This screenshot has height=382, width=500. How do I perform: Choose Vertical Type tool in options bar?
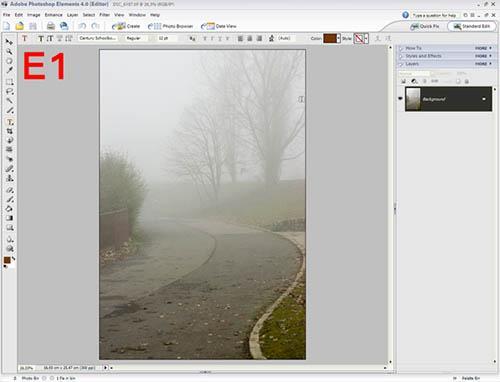(50, 39)
